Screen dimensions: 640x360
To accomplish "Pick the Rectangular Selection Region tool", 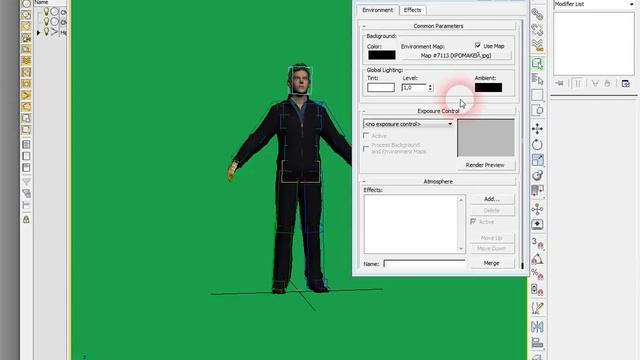I will (x=537, y=95).
